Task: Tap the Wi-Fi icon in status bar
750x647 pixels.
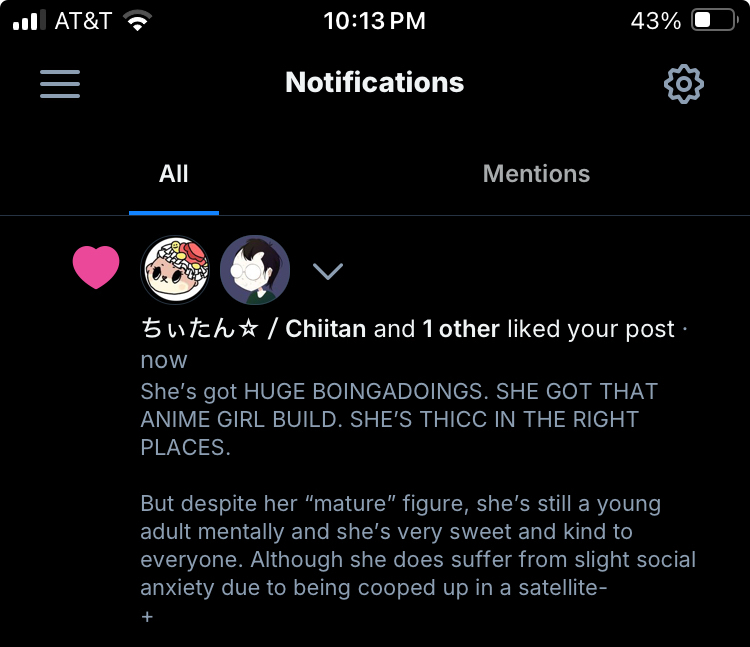Action: 137,21
